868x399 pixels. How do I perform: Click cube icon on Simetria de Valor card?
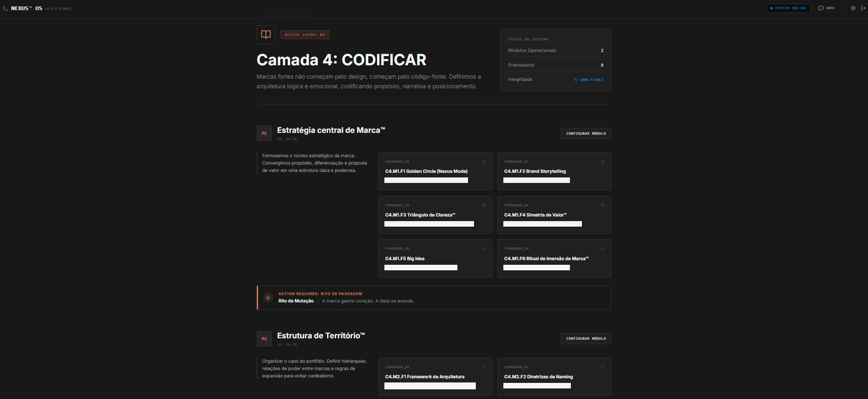[603, 205]
